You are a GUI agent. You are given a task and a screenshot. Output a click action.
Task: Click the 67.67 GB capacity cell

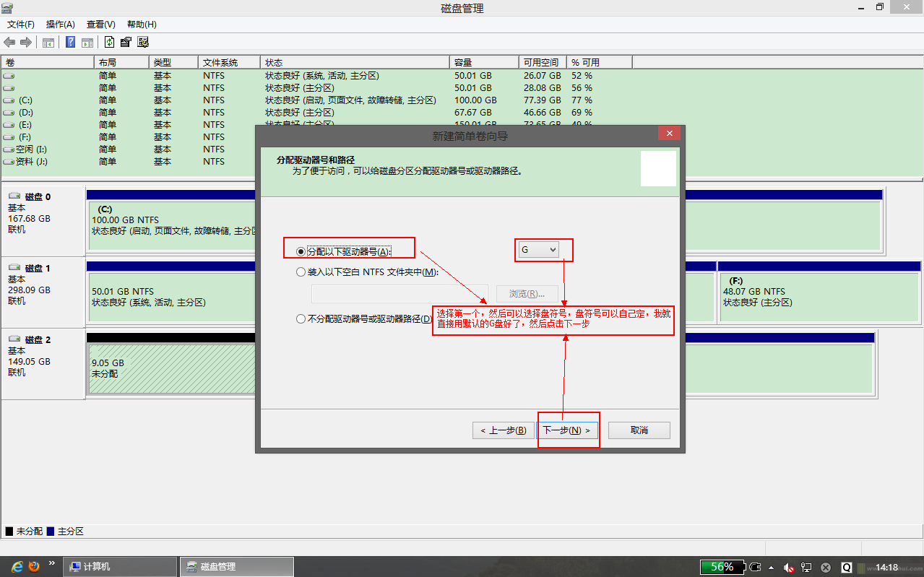pyautogui.click(x=473, y=113)
